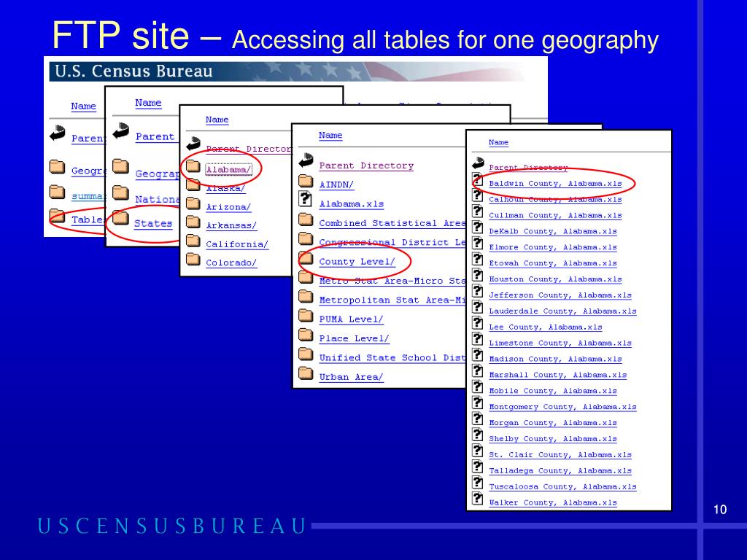747x560 pixels.
Task: Open Etowah County, Alabama.xls
Action: click(553, 263)
